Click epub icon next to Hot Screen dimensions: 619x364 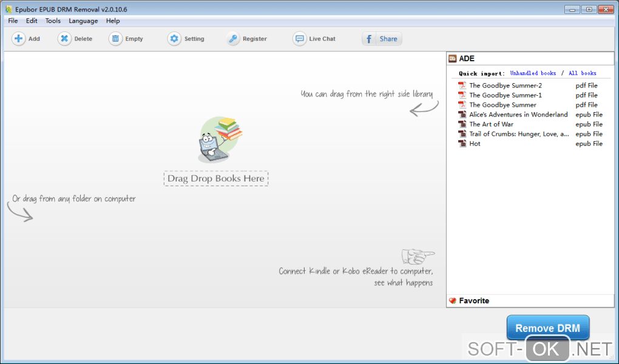462,143
